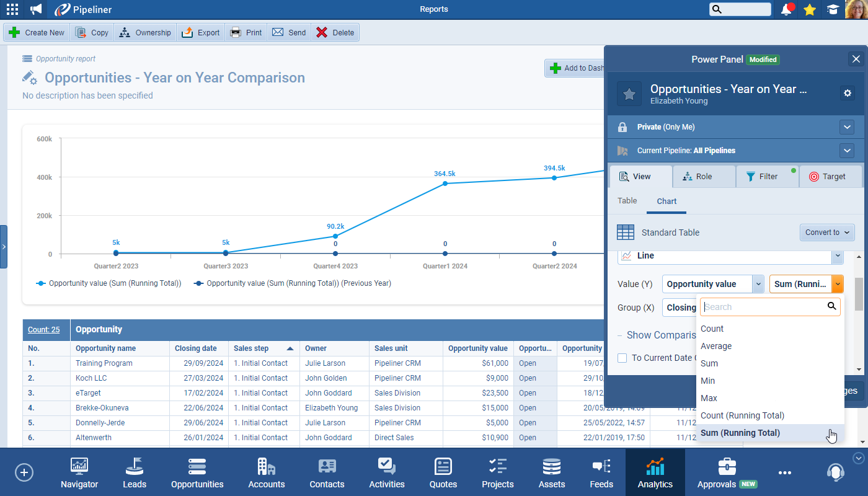Open the graduation cap learning icon
This screenshot has width=868, height=496.
(x=832, y=9)
